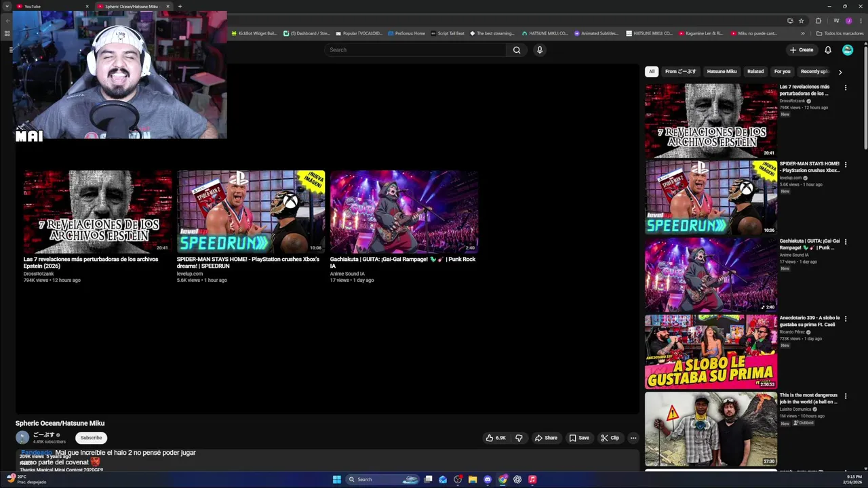868x488 pixels.
Task: Select the Hatsune Miku filter chip
Action: point(722,71)
